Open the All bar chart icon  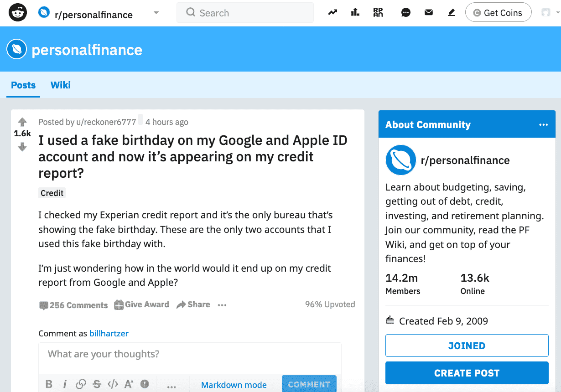tap(355, 12)
